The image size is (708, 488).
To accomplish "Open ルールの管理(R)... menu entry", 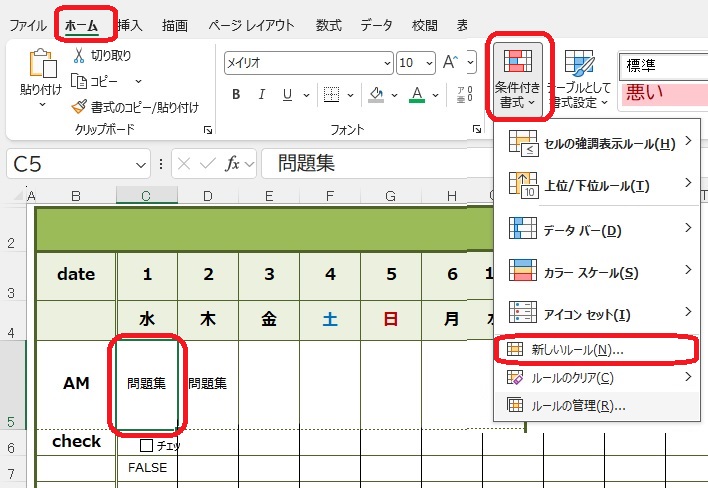I will pos(578,405).
